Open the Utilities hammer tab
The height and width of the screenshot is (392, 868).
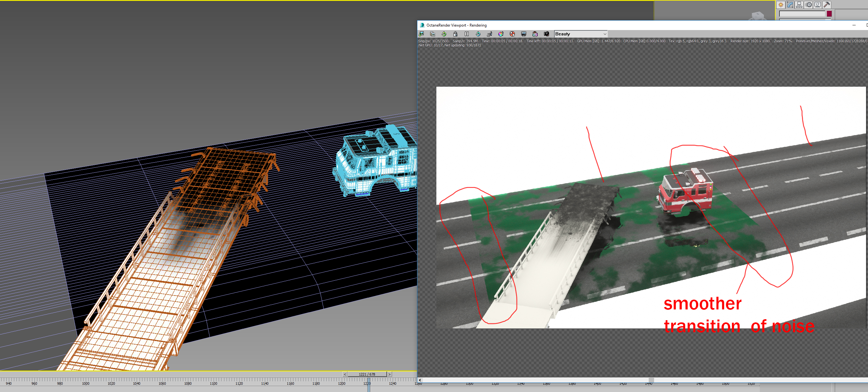[827, 5]
